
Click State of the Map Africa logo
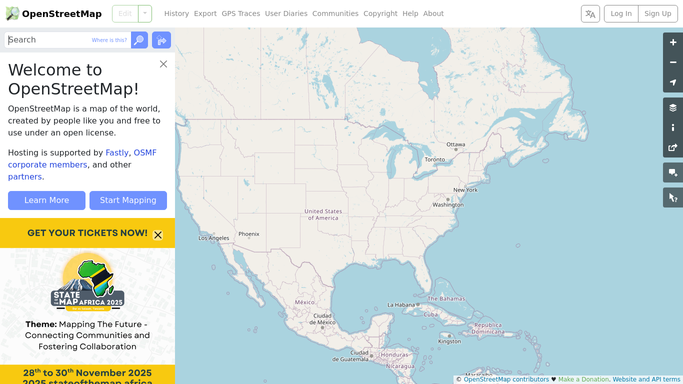pos(88,283)
